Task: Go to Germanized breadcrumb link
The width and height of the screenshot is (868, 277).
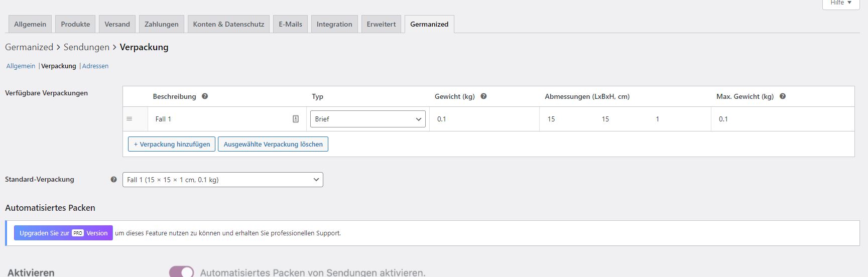Action: point(29,47)
